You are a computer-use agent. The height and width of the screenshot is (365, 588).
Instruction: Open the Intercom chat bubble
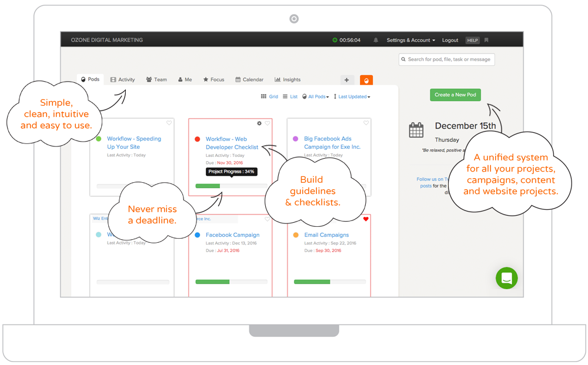[506, 278]
